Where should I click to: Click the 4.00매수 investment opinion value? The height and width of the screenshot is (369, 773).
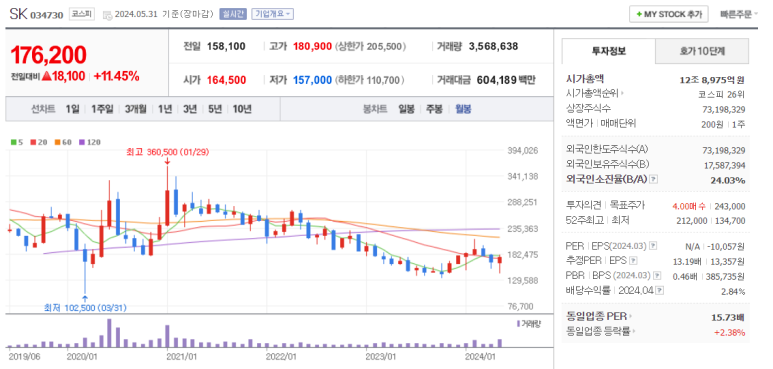pos(689,206)
